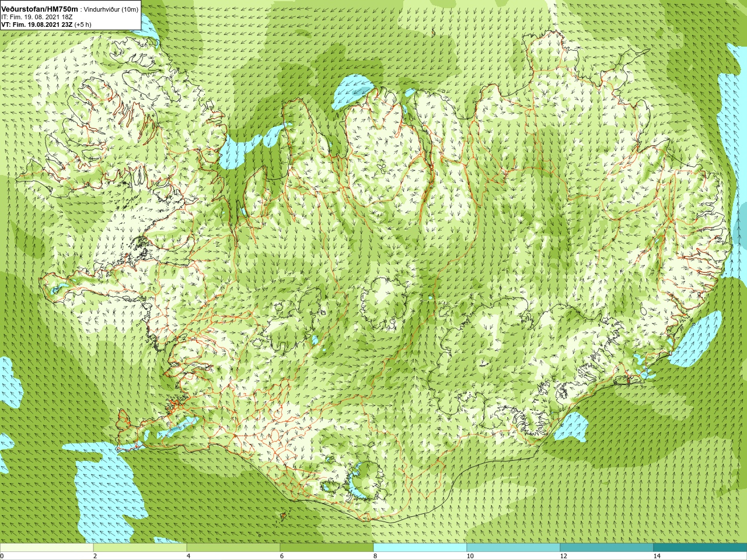Click the Veðurstofan/HM750m title text
Viewport: 747px width, 560px height.
coord(40,9)
